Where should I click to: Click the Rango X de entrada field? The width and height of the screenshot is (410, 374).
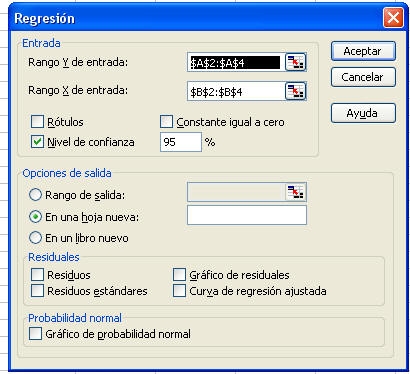point(236,91)
